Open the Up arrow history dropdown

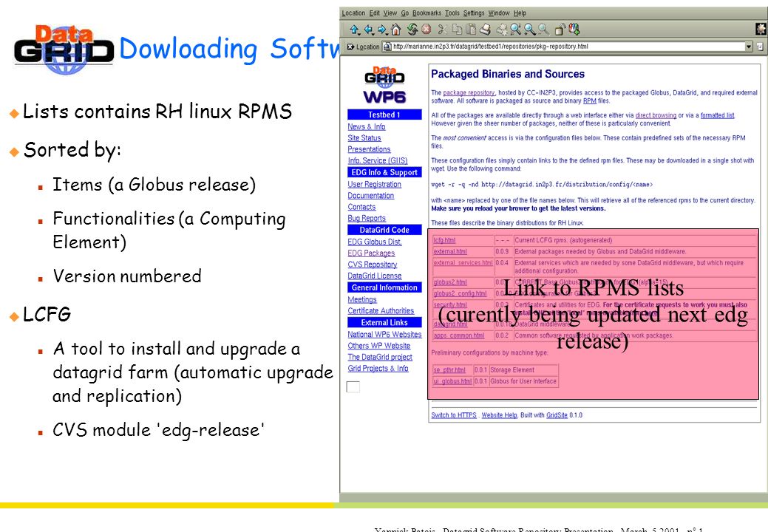(359, 33)
